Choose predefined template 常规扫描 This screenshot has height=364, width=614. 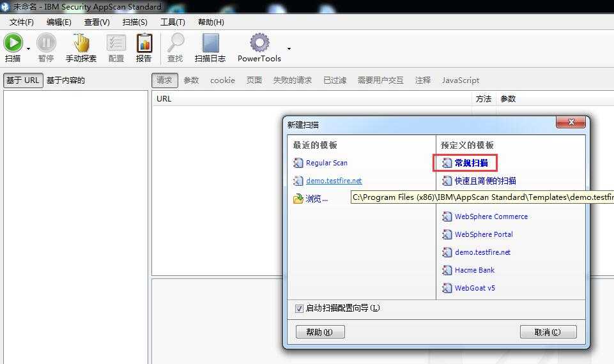pyautogui.click(x=471, y=163)
